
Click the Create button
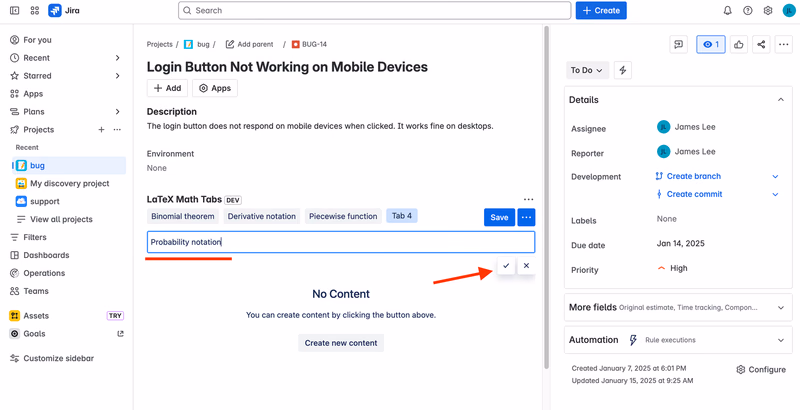point(601,10)
